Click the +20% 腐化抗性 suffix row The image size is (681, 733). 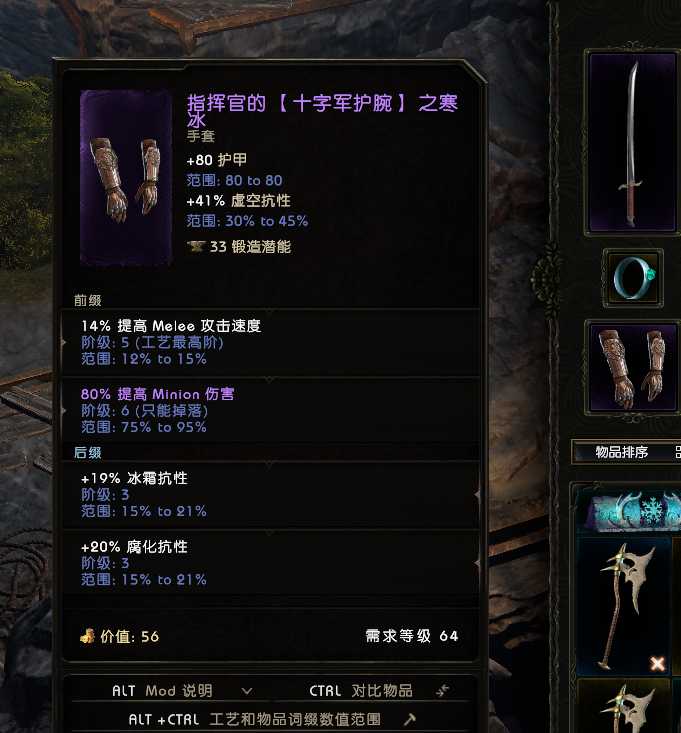pyautogui.click(x=270, y=563)
